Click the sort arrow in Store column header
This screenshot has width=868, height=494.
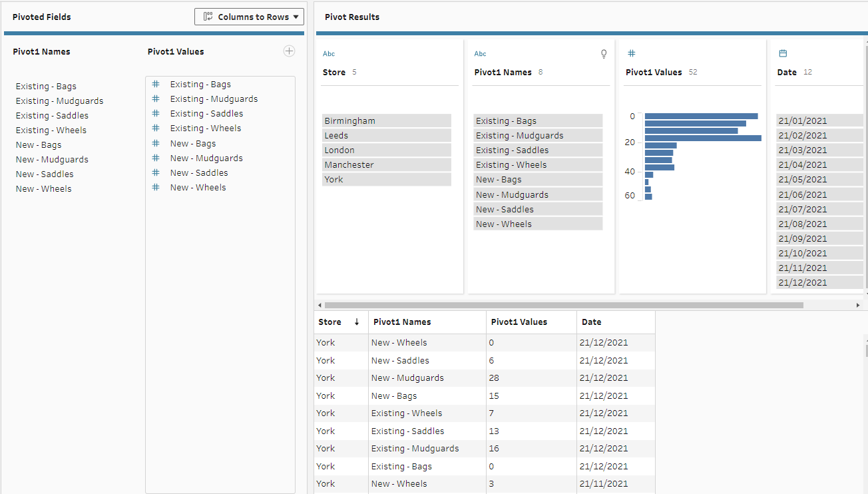point(357,322)
